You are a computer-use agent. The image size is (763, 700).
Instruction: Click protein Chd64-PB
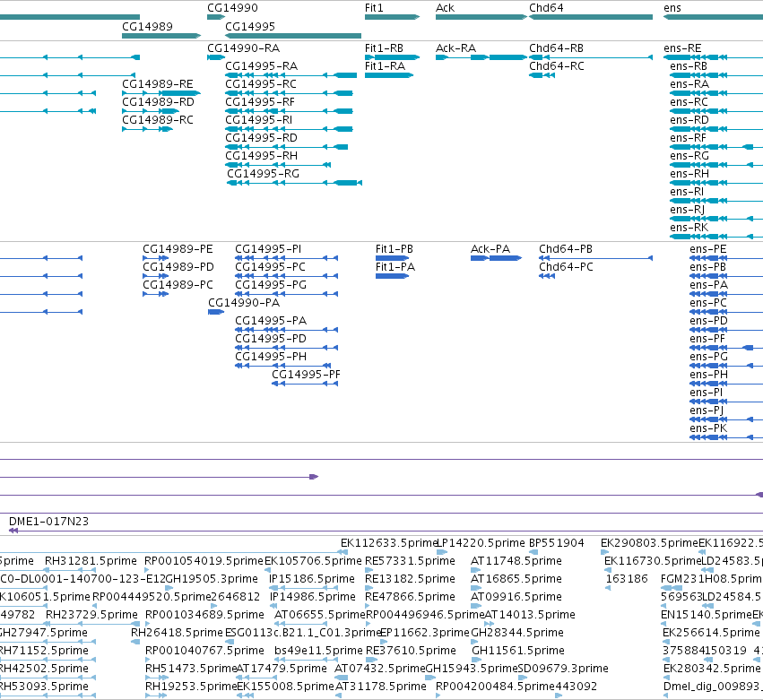(596, 258)
